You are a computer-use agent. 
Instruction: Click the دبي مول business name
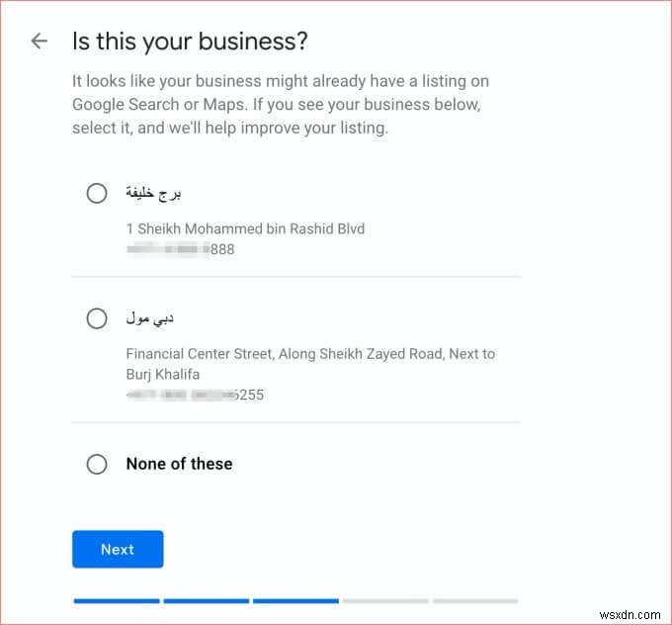click(x=150, y=318)
